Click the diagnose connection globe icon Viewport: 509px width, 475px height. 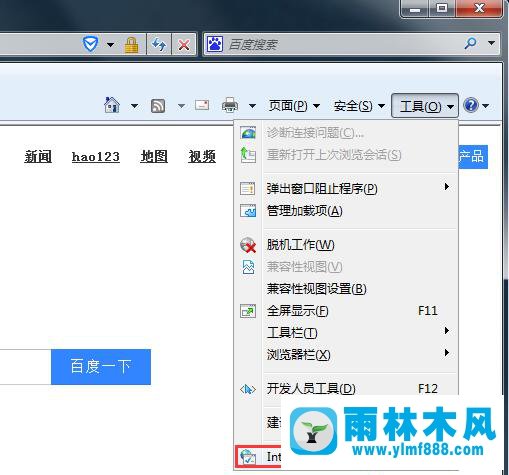tap(248, 133)
